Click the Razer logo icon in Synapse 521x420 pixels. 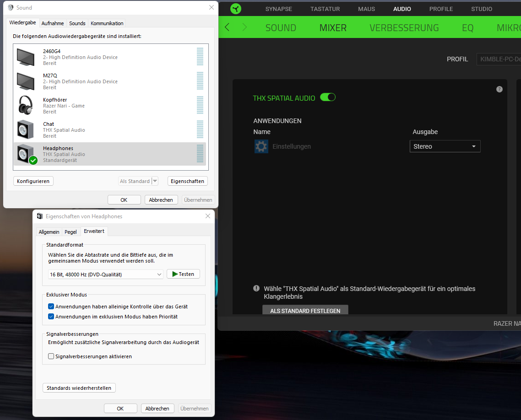pos(236,9)
